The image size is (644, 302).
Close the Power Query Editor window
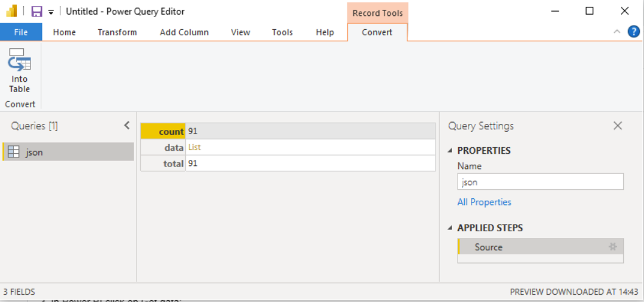625,11
